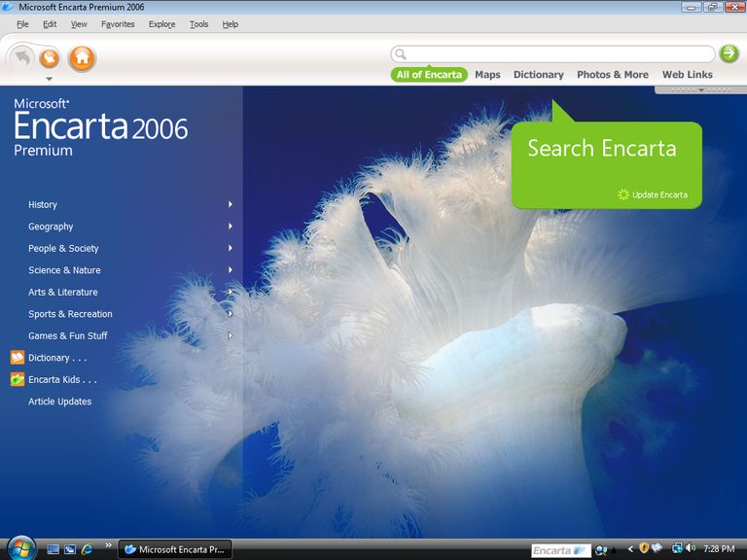Screen dimensions: 747x560
Task: Click the orange Home button
Action: [x=82, y=58]
